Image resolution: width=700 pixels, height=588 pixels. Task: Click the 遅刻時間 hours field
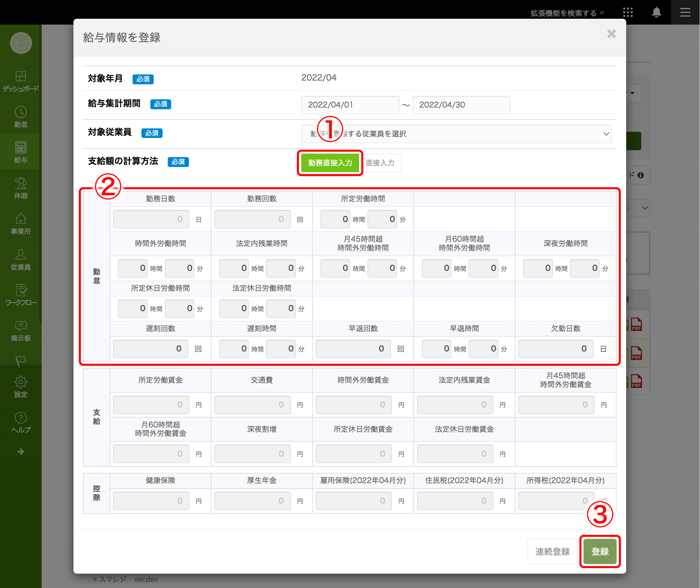click(x=234, y=349)
